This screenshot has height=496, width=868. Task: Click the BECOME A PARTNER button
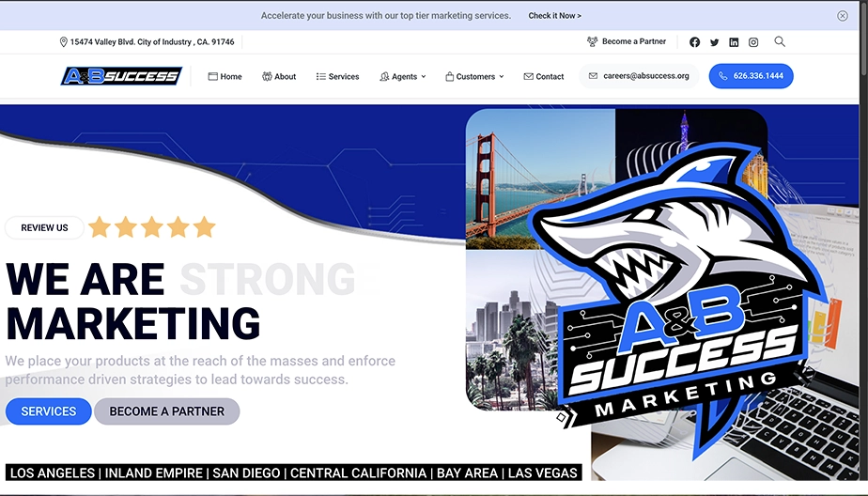166,411
